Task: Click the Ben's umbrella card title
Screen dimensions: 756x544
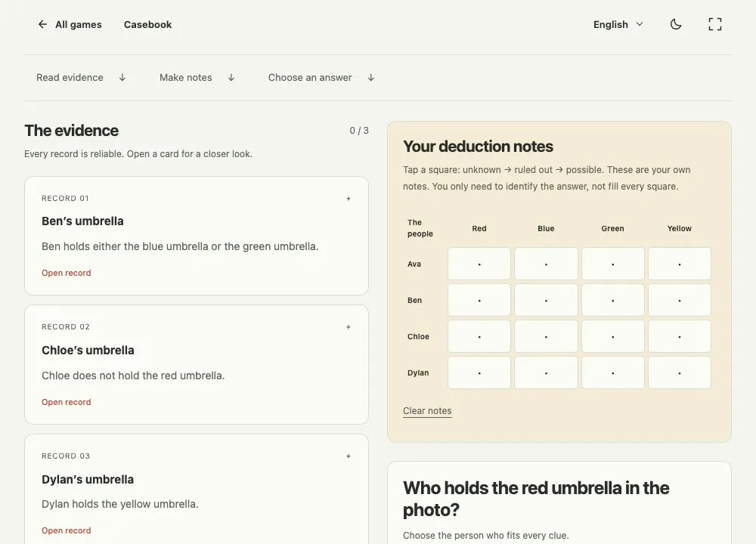Action: click(x=82, y=221)
